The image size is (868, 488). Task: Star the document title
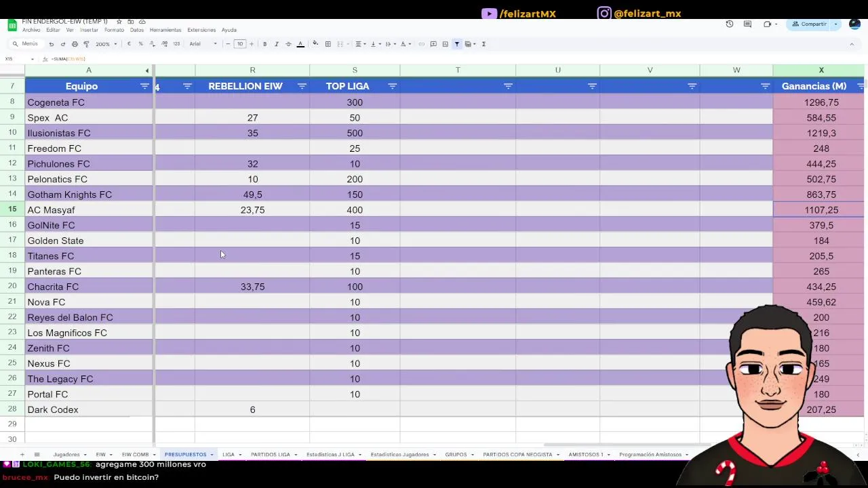[119, 22]
